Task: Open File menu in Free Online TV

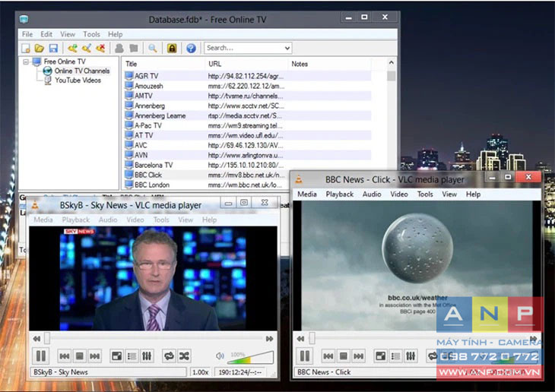Action: point(27,34)
